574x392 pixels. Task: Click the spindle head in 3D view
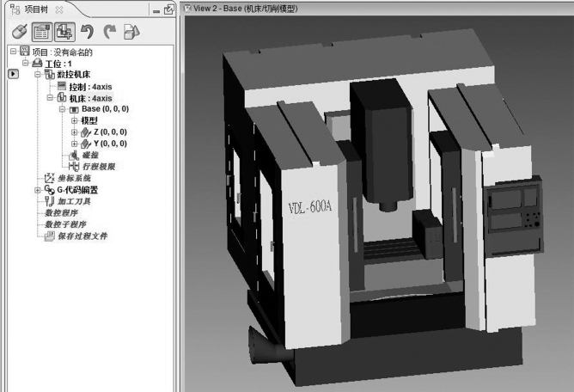pos(382,144)
